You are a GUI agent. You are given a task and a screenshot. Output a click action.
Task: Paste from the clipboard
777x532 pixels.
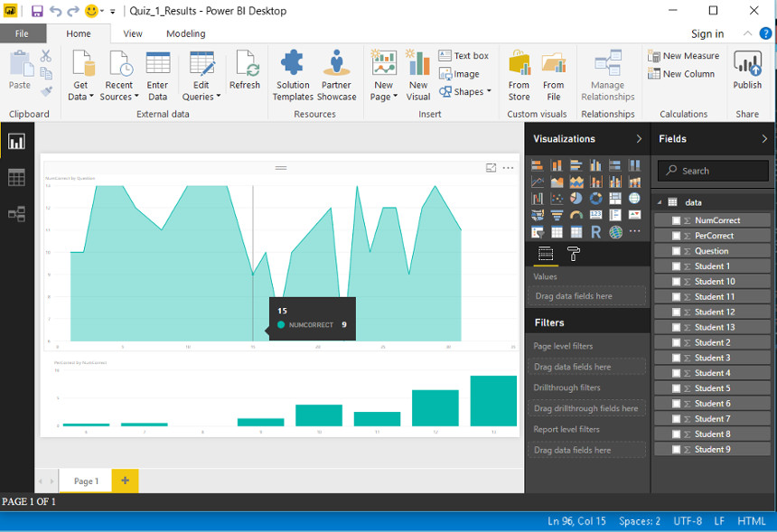point(20,70)
